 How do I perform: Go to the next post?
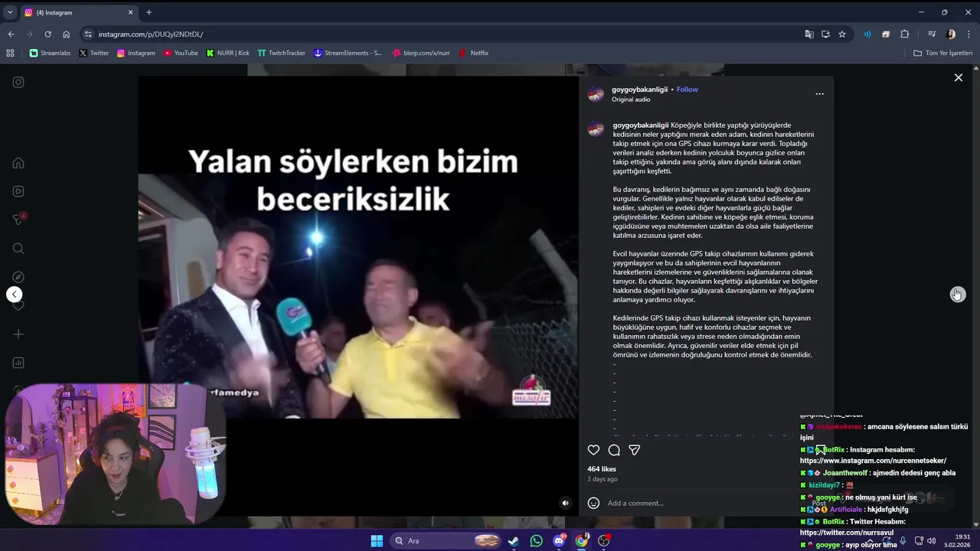pyautogui.click(x=957, y=295)
